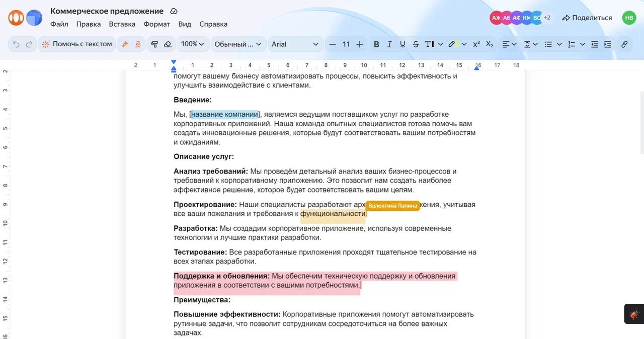
Task: Insert bulleted list
Action: pos(548,44)
